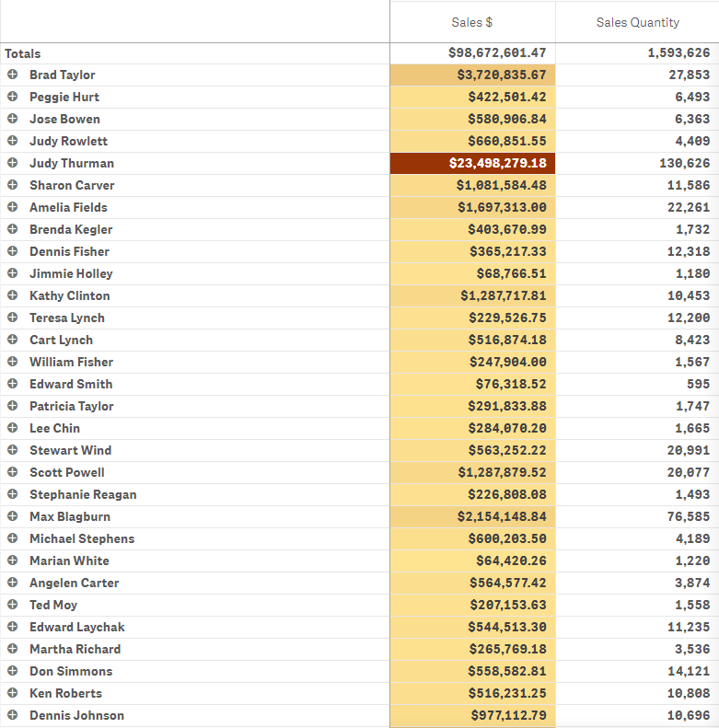
Task: Click plus icon beside Max Blagburn
Action: (13, 516)
